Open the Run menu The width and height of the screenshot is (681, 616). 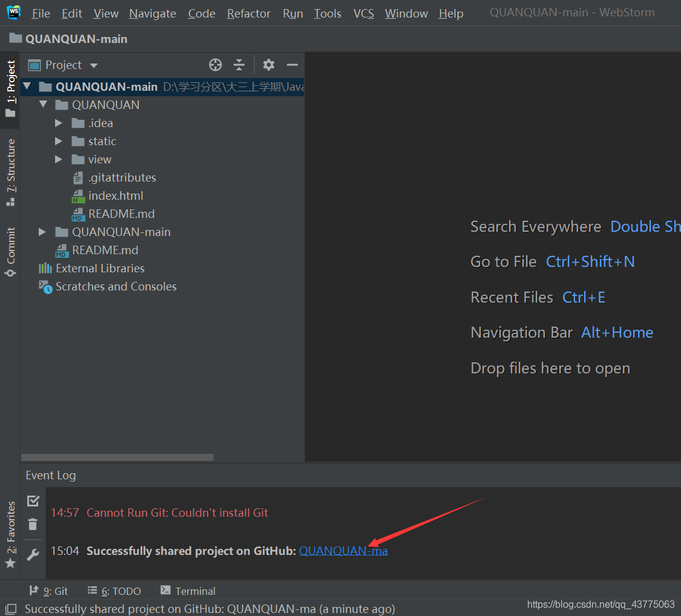293,13
